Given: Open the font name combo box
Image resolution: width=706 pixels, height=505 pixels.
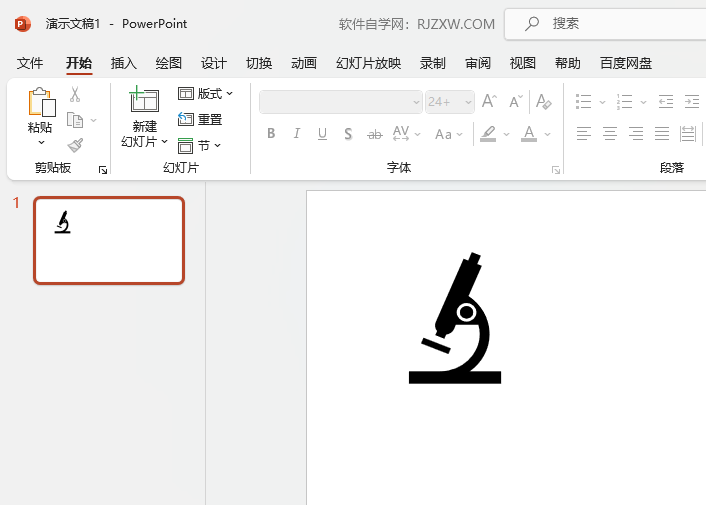Looking at the screenshot, I should [341, 102].
